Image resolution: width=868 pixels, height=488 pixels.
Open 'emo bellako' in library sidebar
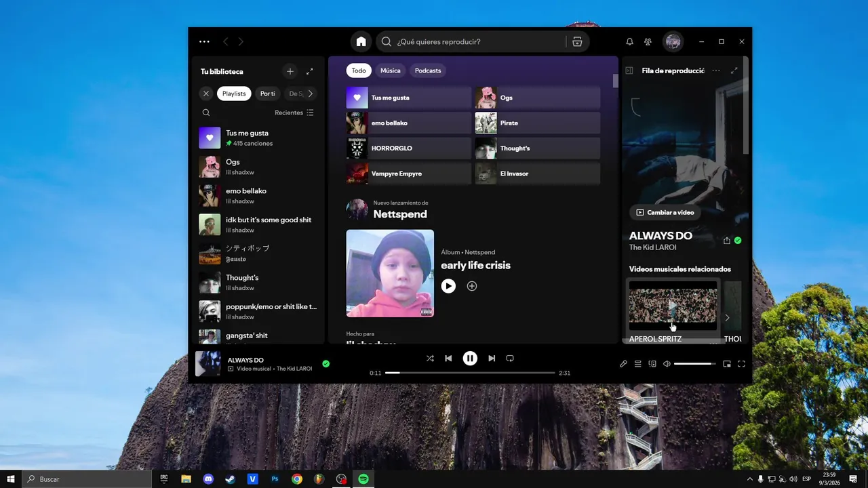point(258,196)
